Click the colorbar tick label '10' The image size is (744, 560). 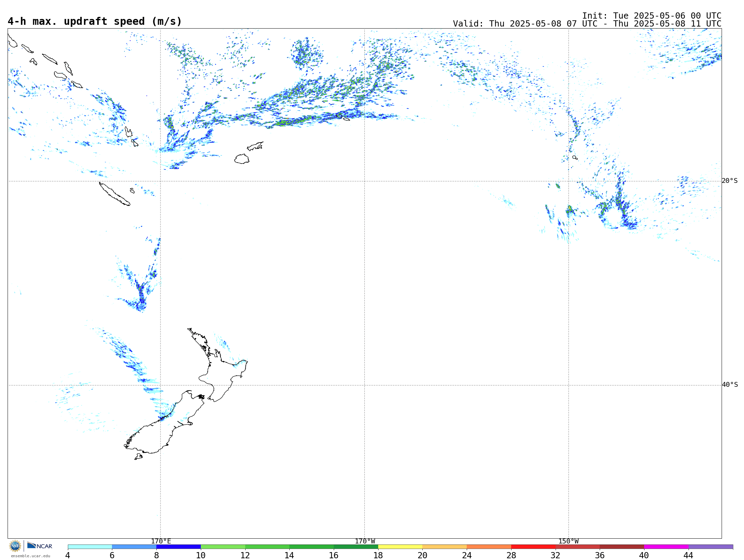[x=201, y=556]
